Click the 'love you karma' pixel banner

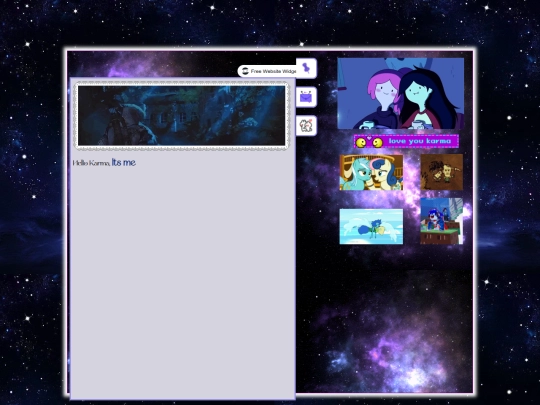[x=406, y=141]
